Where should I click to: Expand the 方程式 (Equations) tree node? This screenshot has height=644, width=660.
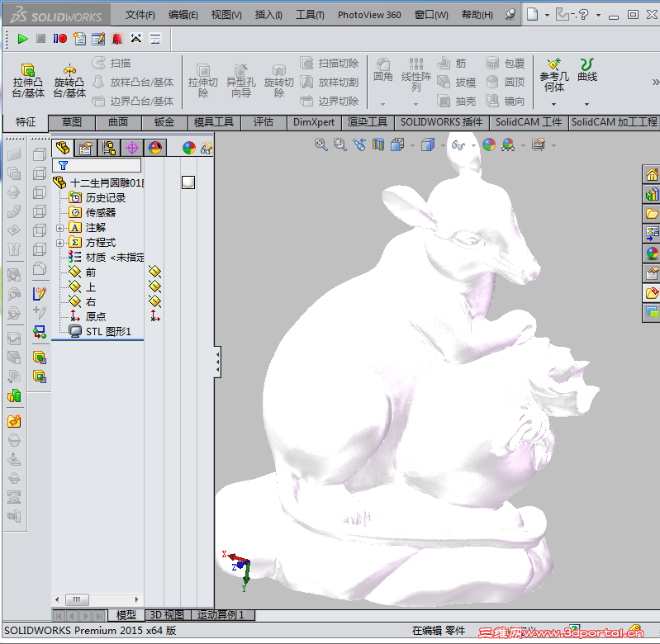(x=59, y=243)
